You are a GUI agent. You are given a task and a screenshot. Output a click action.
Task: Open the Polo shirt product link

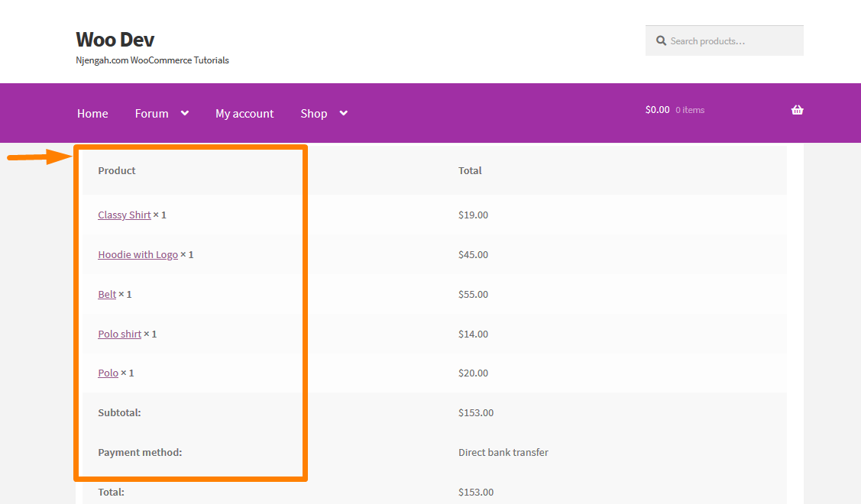(120, 334)
